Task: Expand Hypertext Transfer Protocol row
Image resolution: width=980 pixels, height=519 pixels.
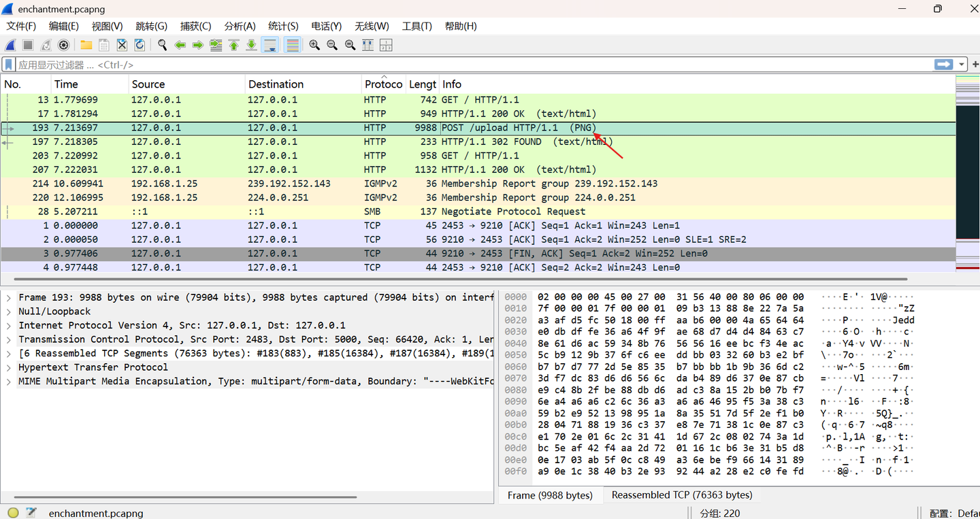Action: tap(8, 367)
